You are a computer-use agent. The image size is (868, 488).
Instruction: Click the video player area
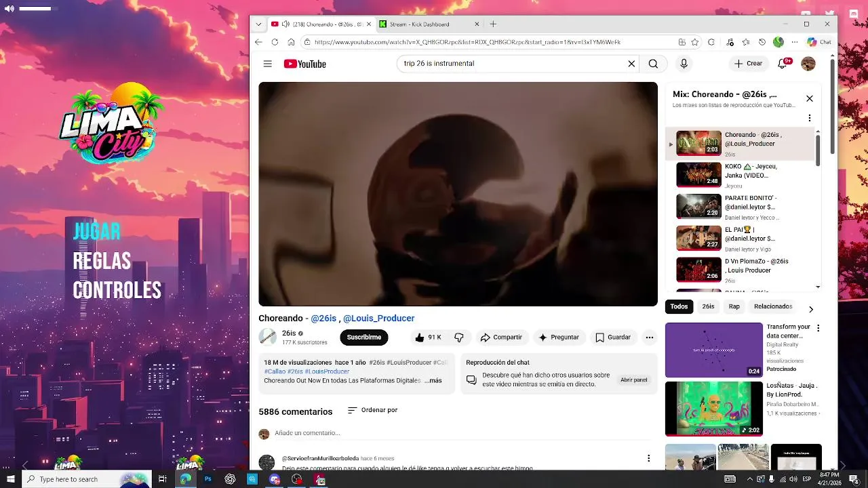[458, 194]
